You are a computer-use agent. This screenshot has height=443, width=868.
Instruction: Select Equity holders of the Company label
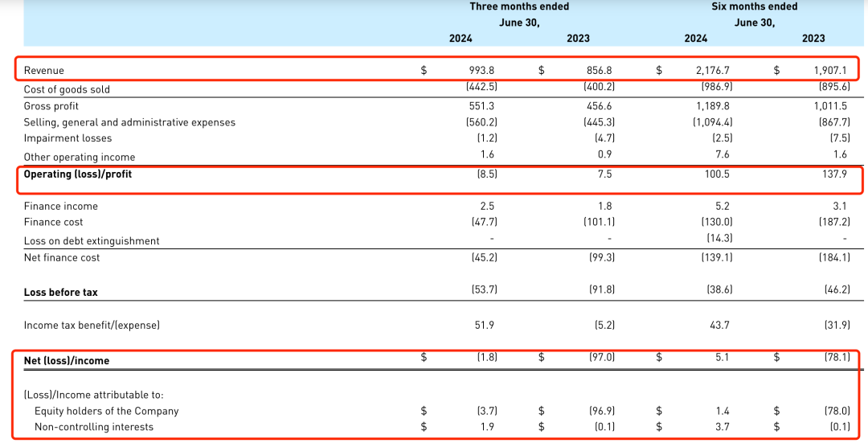point(106,411)
